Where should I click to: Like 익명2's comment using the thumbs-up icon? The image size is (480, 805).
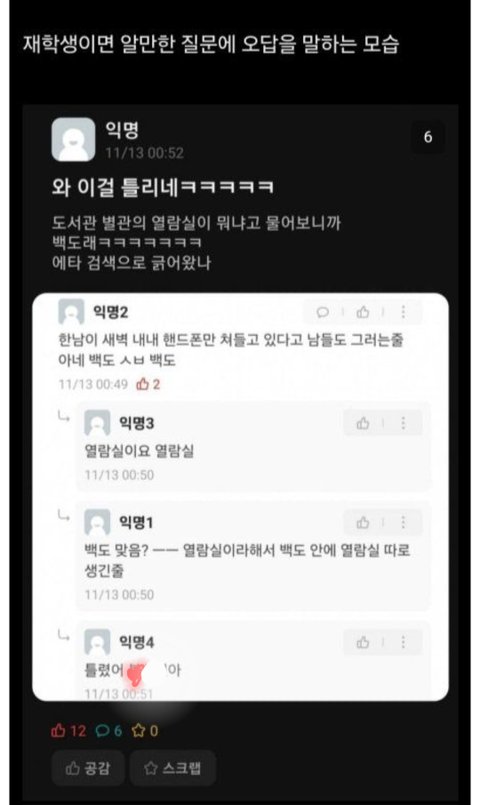[363, 312]
